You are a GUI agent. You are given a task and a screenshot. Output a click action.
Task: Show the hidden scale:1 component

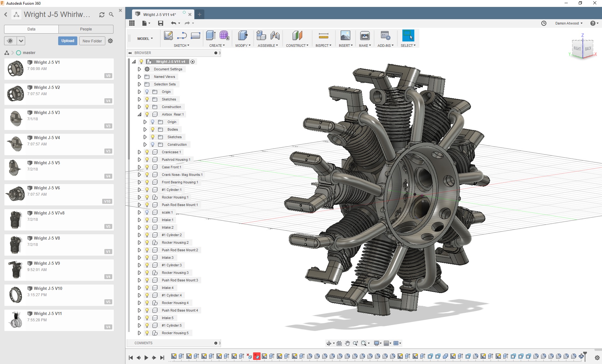coord(147,212)
